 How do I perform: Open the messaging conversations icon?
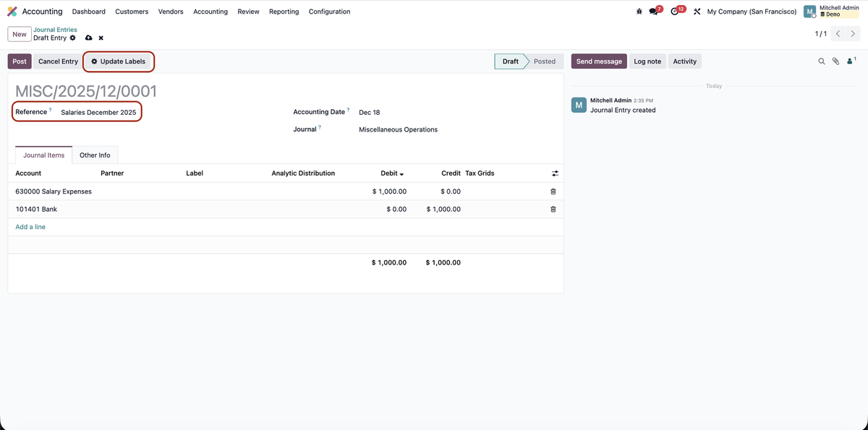[x=651, y=11]
